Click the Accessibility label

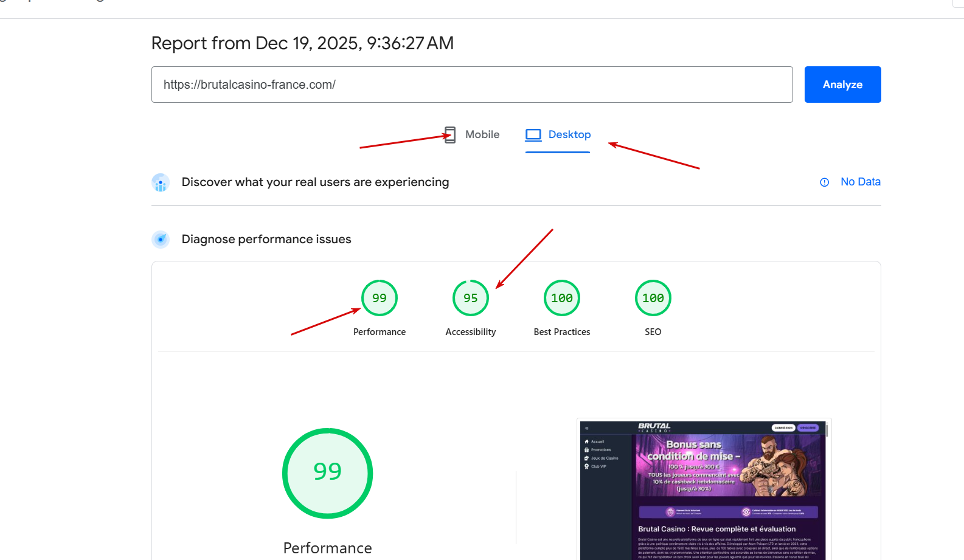pyautogui.click(x=471, y=332)
